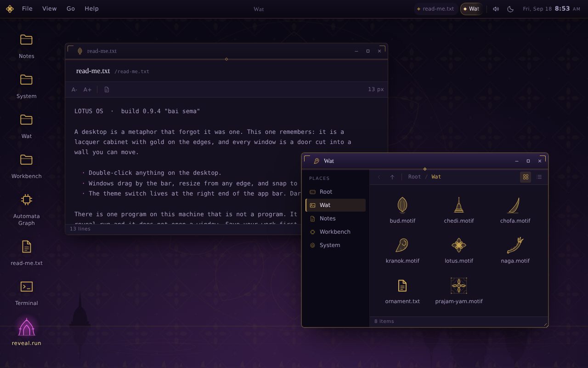Select Wat in the Places sidebar
Image resolution: width=588 pixels, height=368 pixels.
coord(335,205)
